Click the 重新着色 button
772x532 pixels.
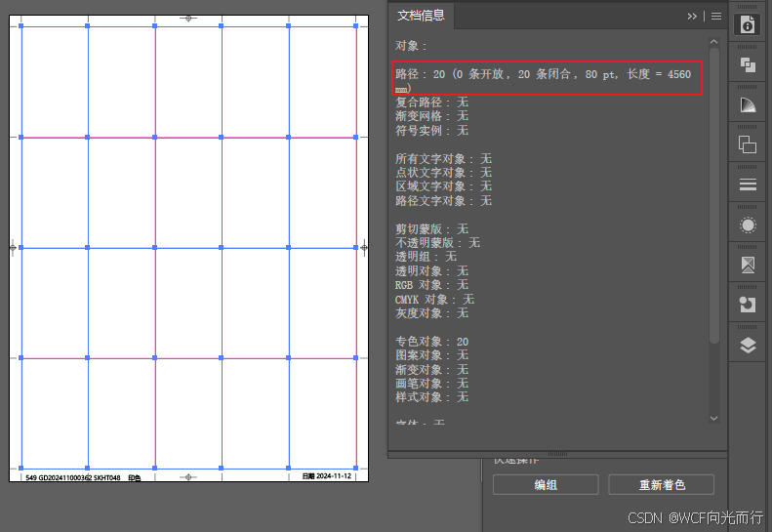point(661,485)
